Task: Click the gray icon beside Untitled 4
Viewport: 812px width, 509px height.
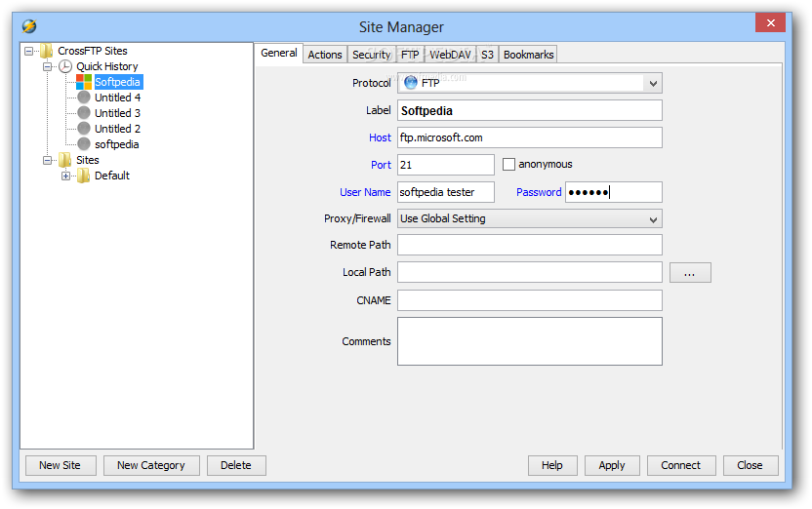Action: (x=84, y=98)
